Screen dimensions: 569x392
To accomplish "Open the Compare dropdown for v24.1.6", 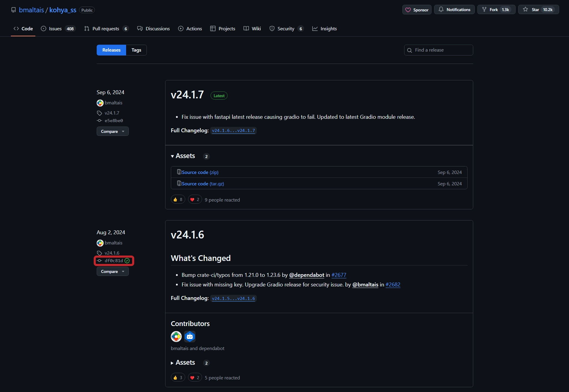I will coord(113,271).
